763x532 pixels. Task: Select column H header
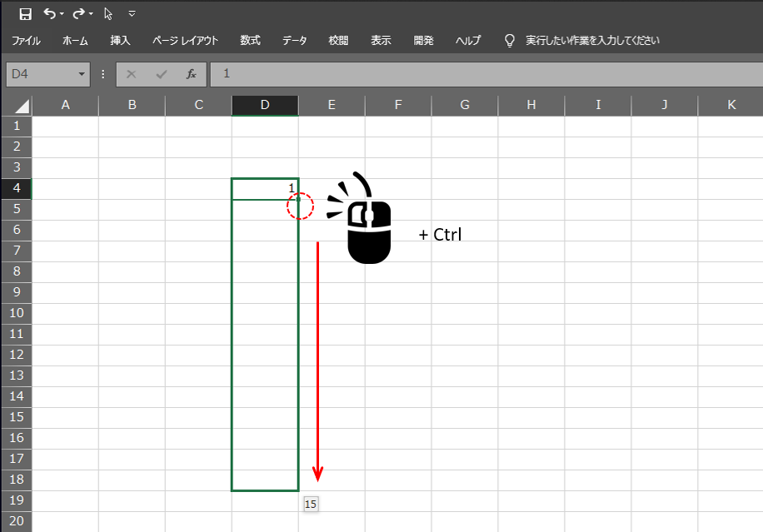click(x=531, y=105)
